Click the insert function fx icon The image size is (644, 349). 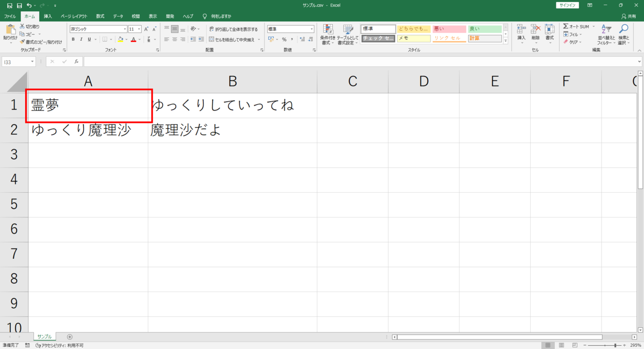77,62
